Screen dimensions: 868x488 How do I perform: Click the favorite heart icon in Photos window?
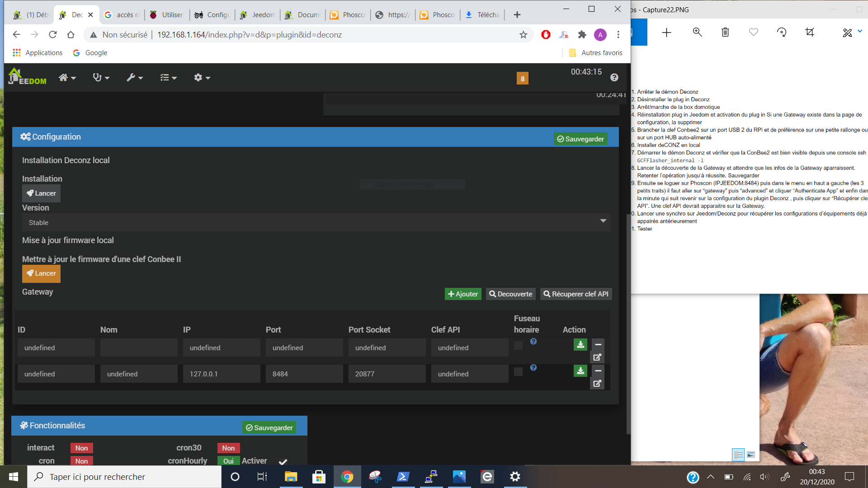[753, 32]
